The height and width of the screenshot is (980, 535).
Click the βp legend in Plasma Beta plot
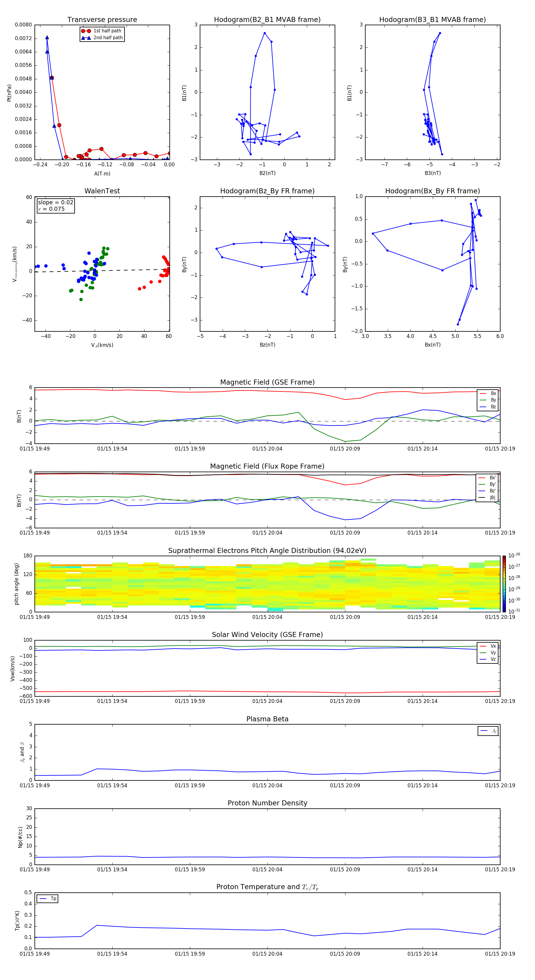[x=488, y=731]
